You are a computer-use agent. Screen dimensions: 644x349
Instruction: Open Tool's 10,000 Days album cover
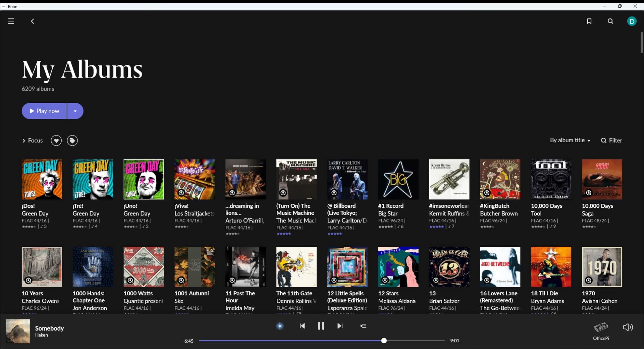pos(551,179)
